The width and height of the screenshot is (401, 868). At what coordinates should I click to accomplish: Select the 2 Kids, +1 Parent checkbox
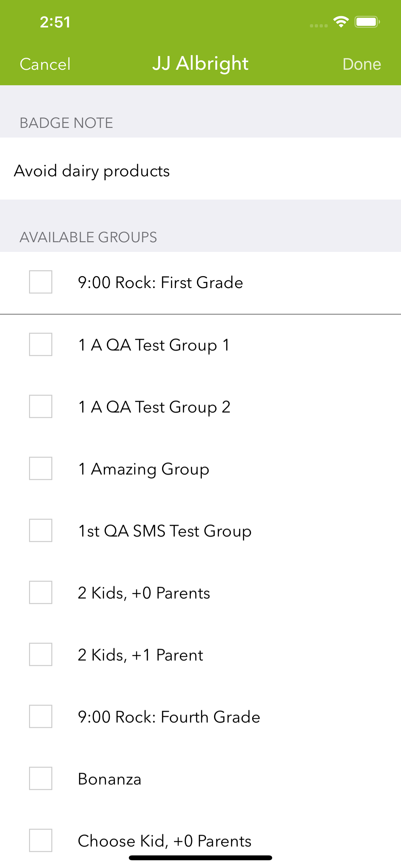tap(40, 654)
